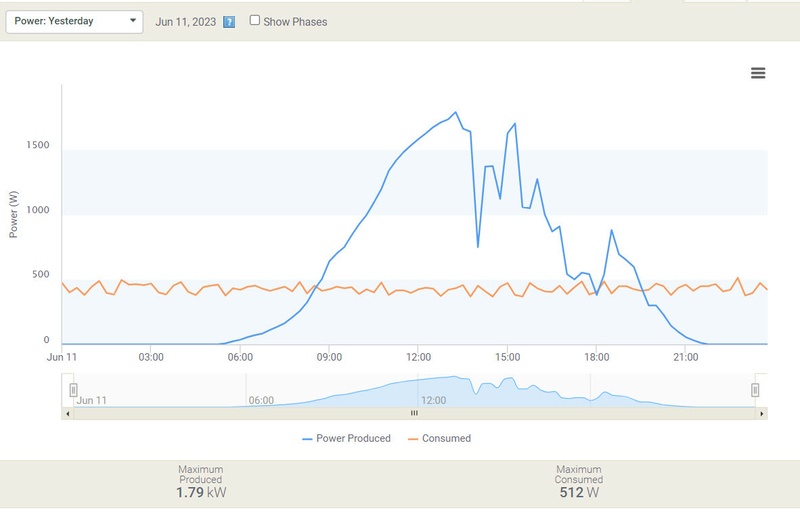Click the Show Phases label text

click(x=295, y=22)
